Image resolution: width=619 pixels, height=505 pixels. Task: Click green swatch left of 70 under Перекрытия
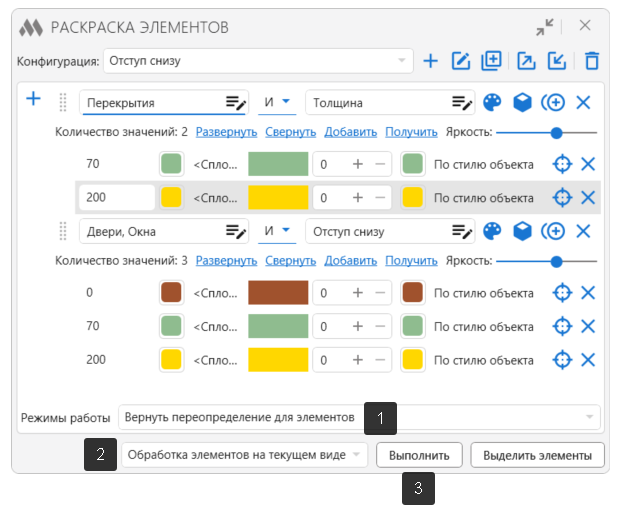(171, 164)
